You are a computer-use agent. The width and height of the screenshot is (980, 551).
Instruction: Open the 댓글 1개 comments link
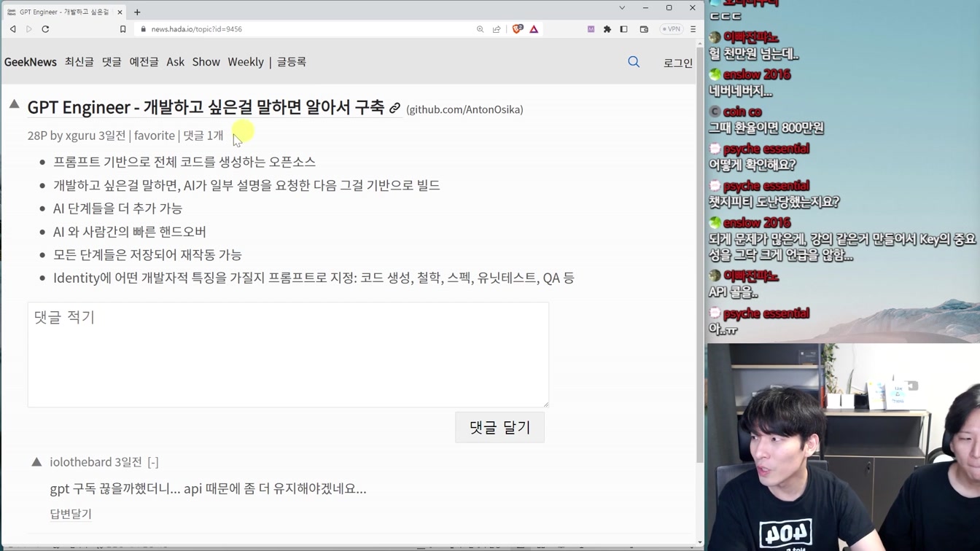[x=203, y=136]
